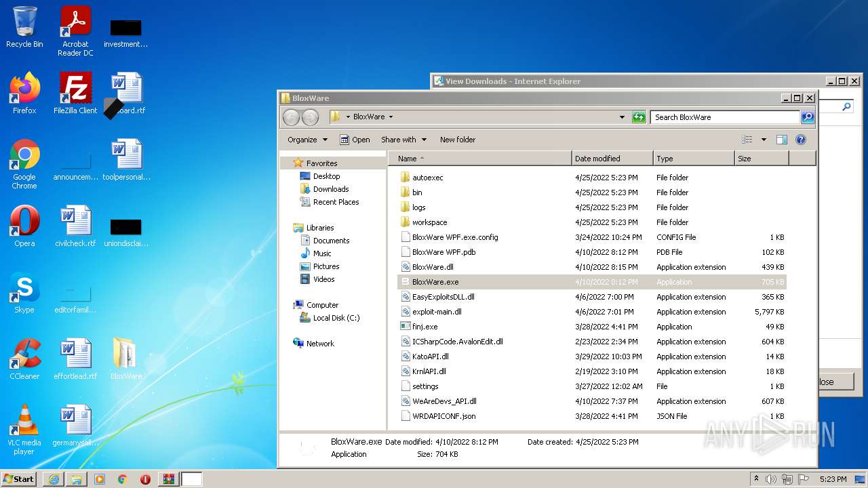Launch Opera browser shortcut
868x488 pixels.
click(x=24, y=226)
